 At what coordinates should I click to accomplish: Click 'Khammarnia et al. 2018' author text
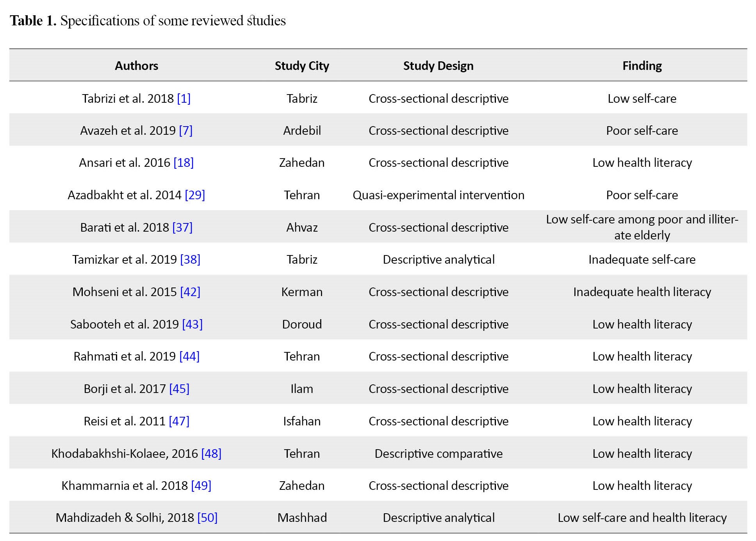click(125, 486)
